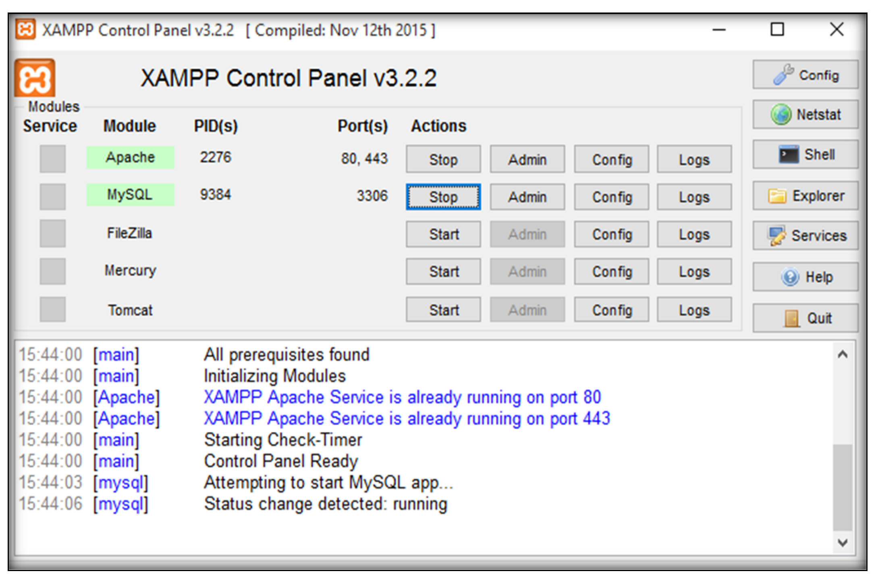Stop the Apache module

(x=443, y=159)
